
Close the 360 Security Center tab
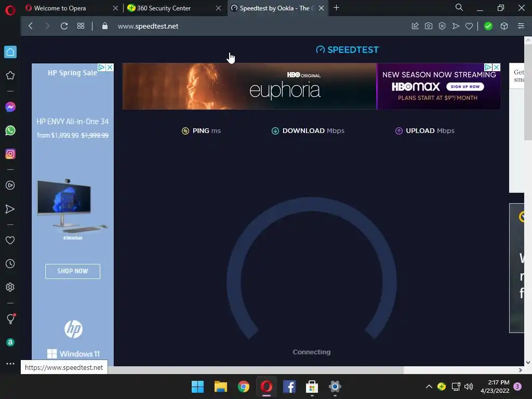[x=219, y=8]
